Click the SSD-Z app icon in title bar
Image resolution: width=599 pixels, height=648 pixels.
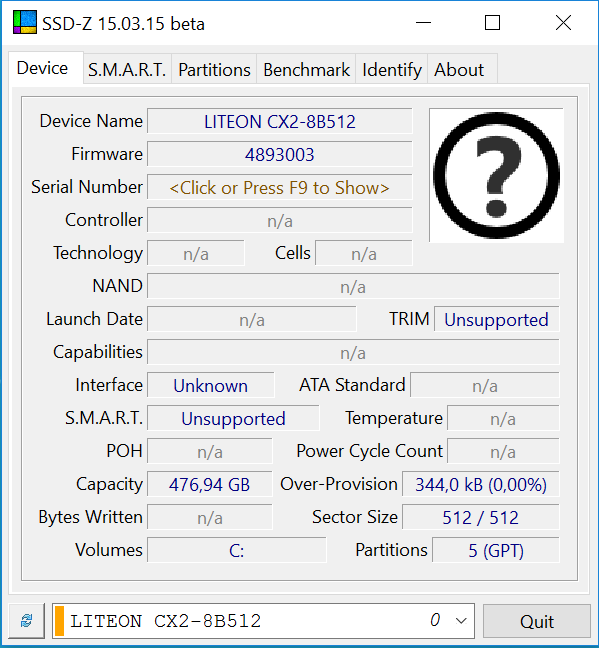tap(25, 22)
